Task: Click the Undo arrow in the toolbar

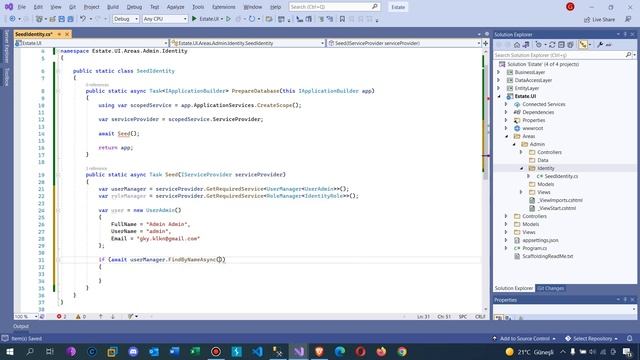Action: pyautogui.click(x=83, y=19)
